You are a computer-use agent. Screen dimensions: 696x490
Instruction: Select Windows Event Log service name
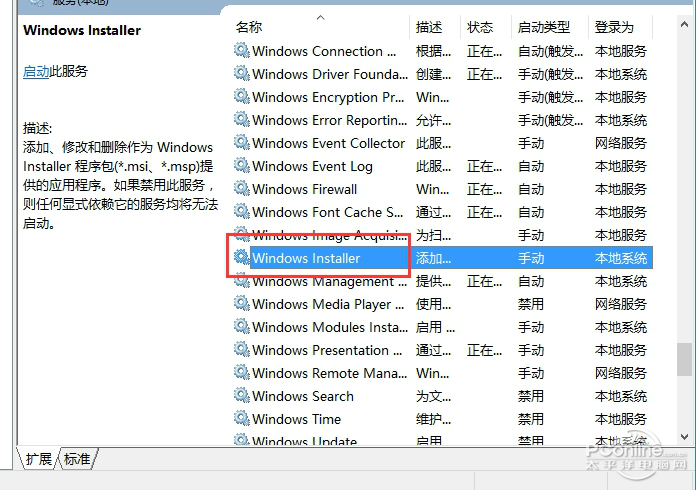[x=312, y=166]
